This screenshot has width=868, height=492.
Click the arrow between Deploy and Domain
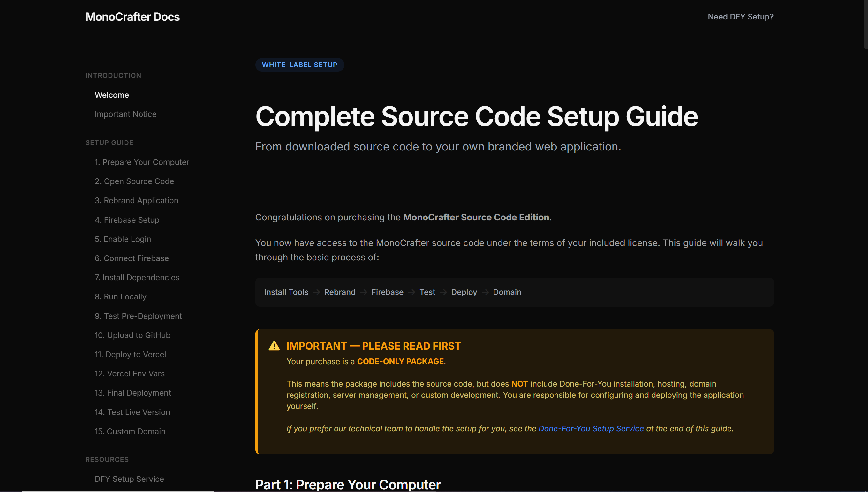click(x=485, y=292)
